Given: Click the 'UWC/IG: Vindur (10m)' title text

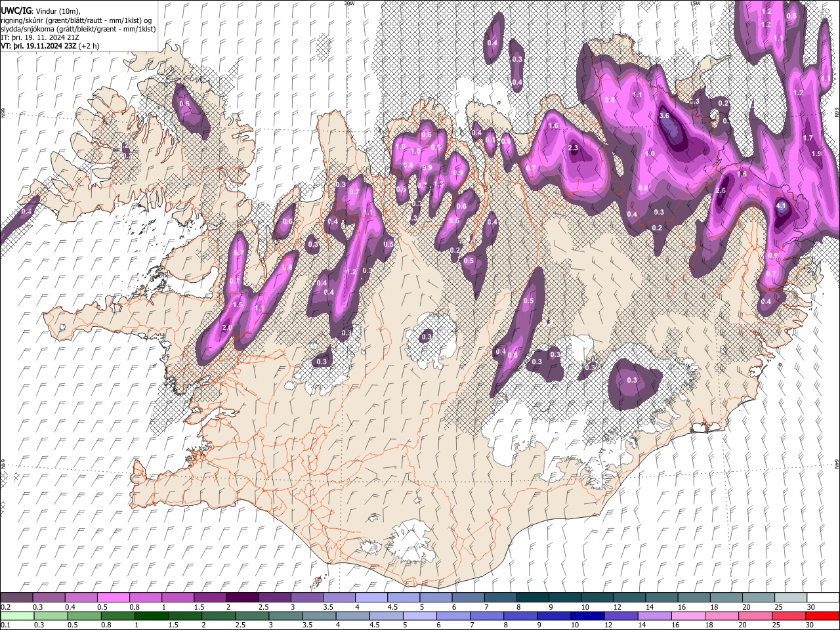Looking at the screenshot, I should click(41, 10).
